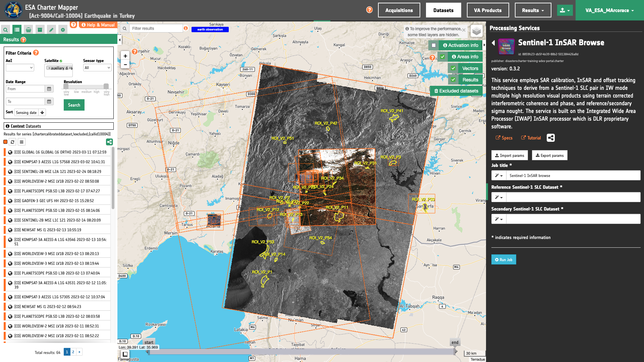This screenshot has width=644, height=362.
Task: Go to next results page arrow
Action: pyautogui.click(x=79, y=352)
